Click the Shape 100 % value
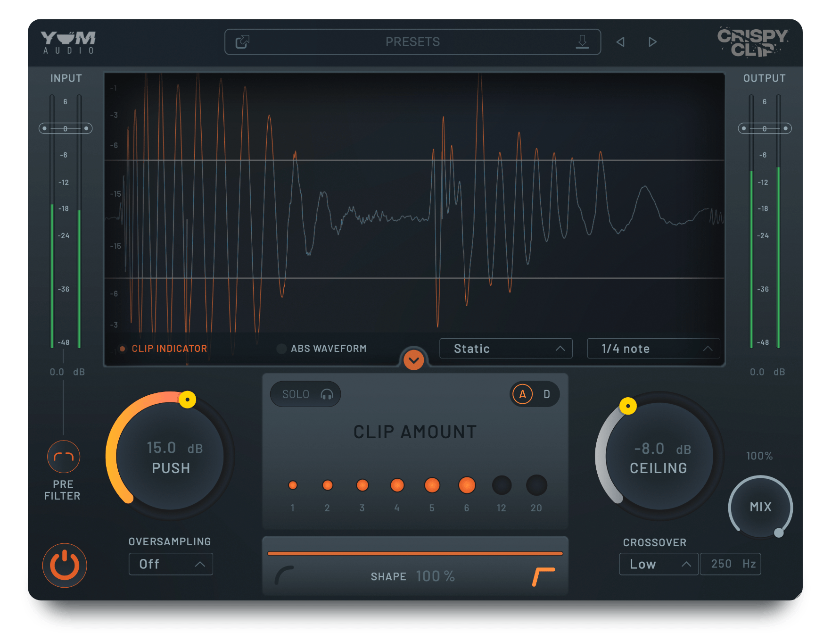Image resolution: width=840 pixels, height=633 pixels. pyautogui.click(x=436, y=576)
